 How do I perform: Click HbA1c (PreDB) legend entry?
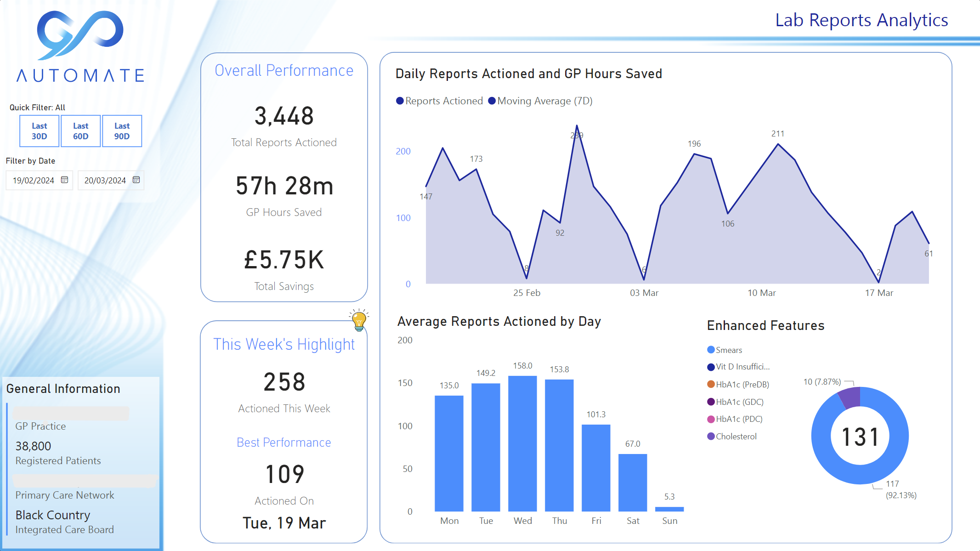[742, 384]
